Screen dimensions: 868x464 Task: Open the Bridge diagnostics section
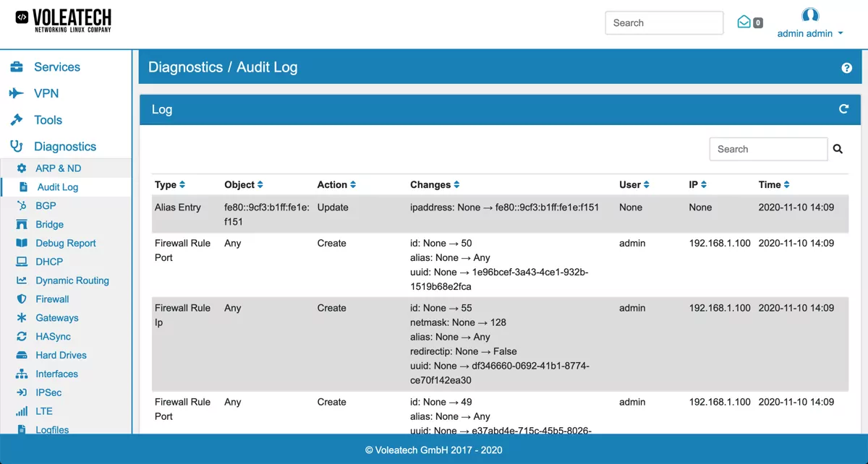(50, 224)
